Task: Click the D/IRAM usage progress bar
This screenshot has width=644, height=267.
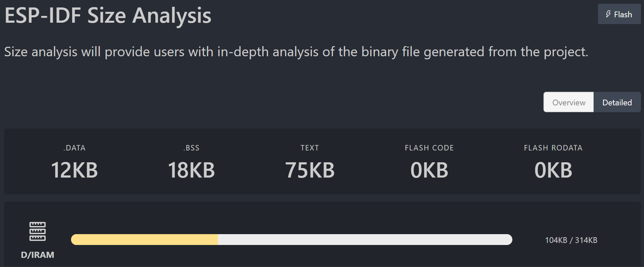Action: point(291,240)
